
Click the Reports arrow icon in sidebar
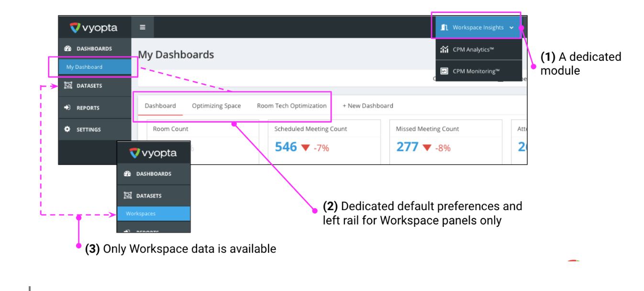tap(67, 108)
